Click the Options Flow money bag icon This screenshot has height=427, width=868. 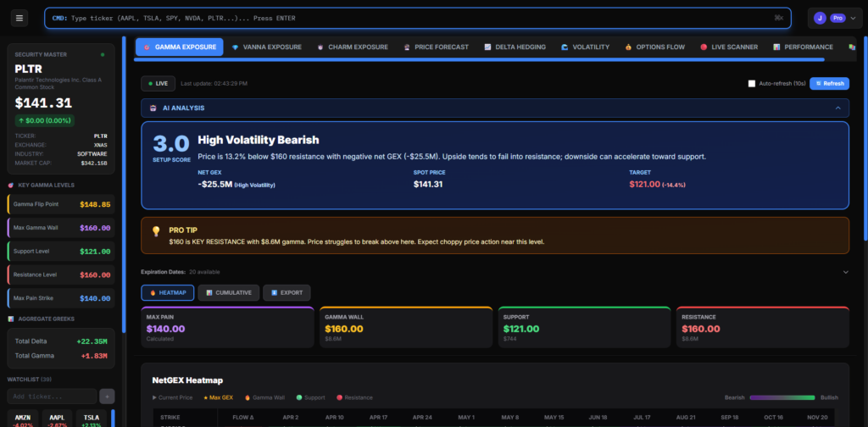click(x=628, y=47)
